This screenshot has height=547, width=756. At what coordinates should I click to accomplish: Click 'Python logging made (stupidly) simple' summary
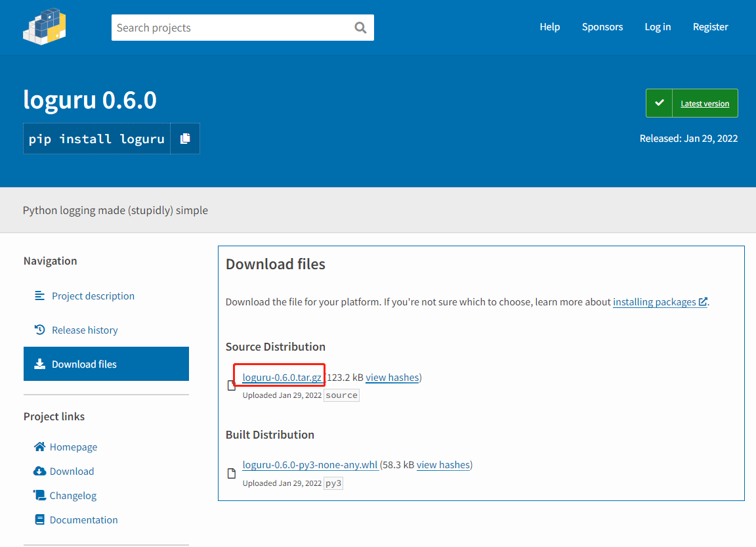click(115, 210)
